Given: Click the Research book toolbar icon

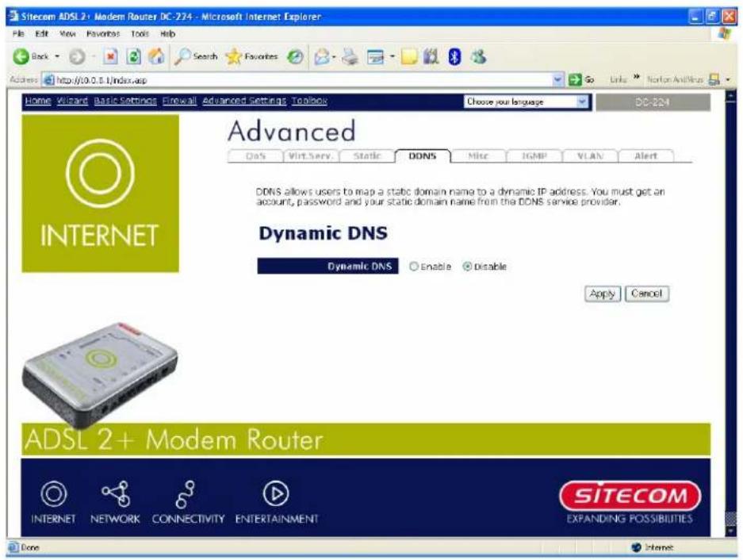Looking at the screenshot, I should click(431, 57).
